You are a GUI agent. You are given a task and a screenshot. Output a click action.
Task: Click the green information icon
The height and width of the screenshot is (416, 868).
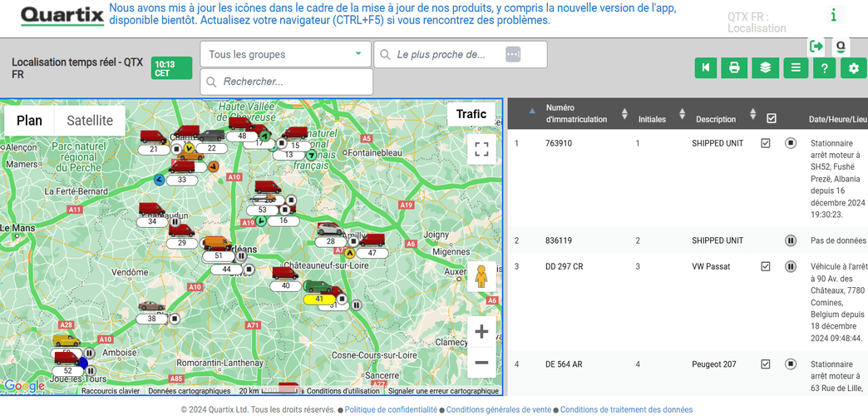pyautogui.click(x=833, y=15)
